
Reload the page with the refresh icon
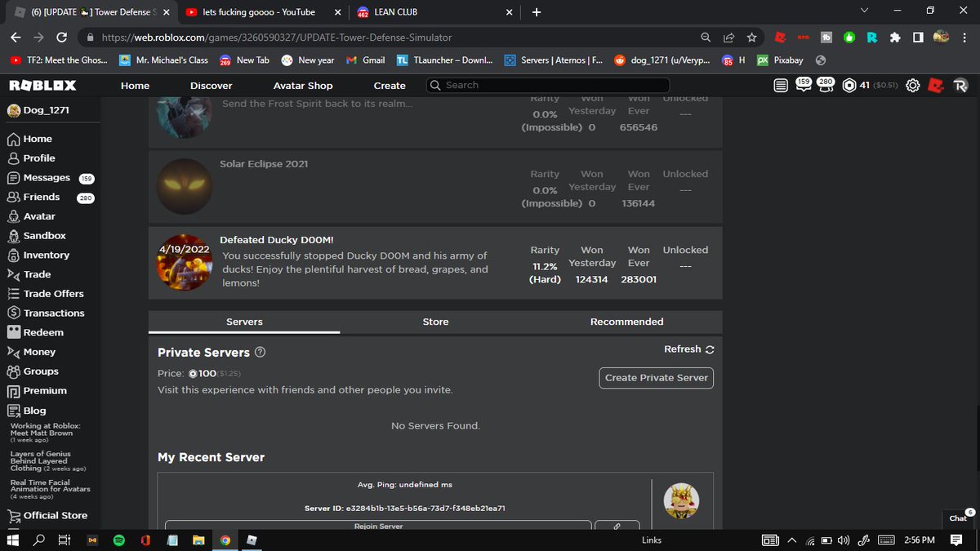point(62,38)
